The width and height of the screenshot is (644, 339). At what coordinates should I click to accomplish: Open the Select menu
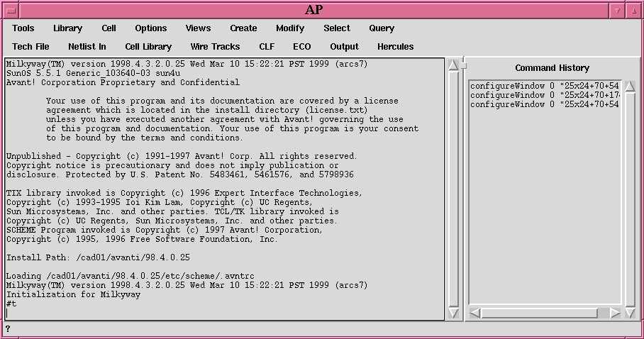(x=337, y=28)
